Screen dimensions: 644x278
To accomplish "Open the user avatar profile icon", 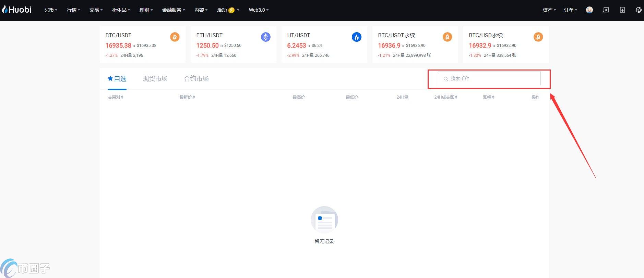I will [589, 10].
